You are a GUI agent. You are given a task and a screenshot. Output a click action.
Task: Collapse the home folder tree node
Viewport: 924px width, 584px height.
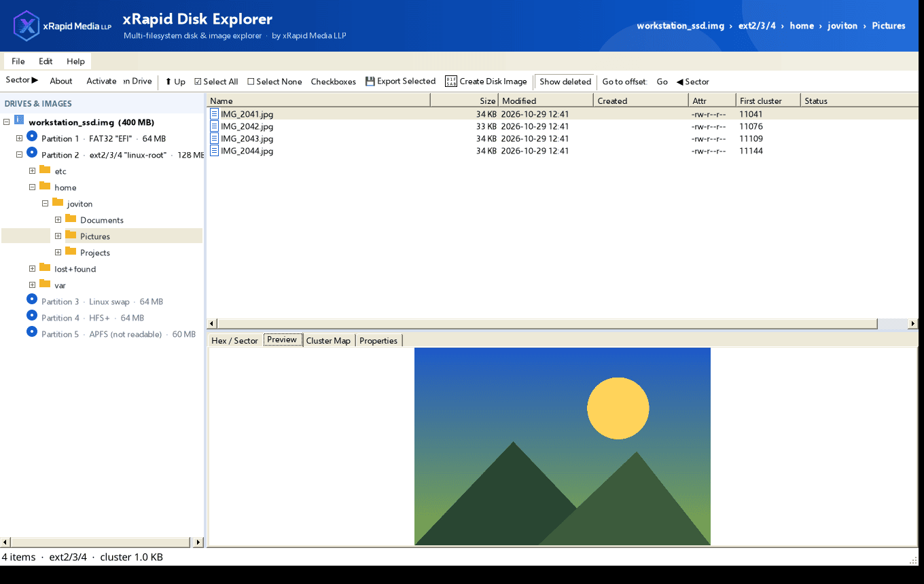(32, 187)
